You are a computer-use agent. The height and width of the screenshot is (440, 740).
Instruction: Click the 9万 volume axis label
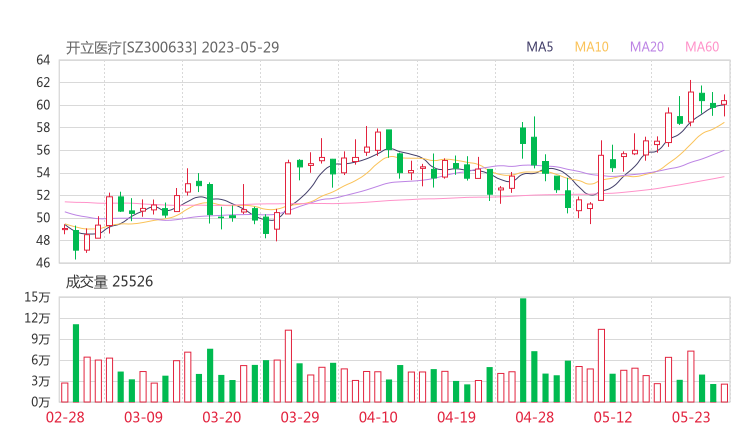(x=41, y=339)
